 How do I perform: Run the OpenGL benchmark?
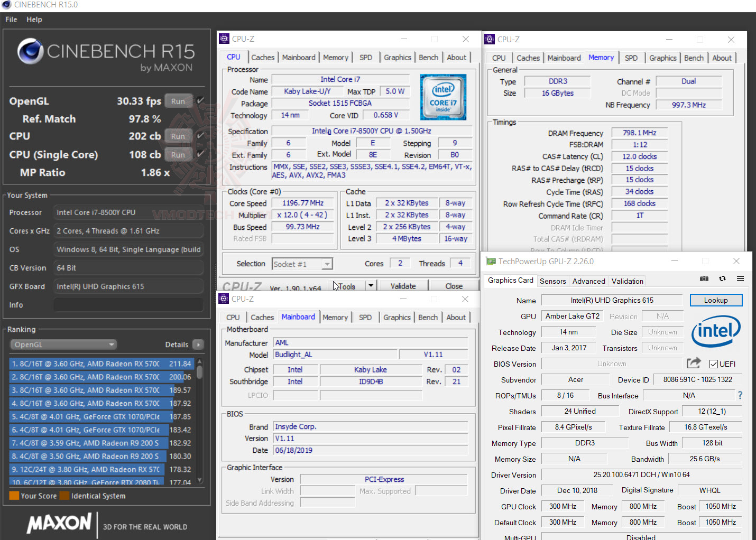pos(178,101)
